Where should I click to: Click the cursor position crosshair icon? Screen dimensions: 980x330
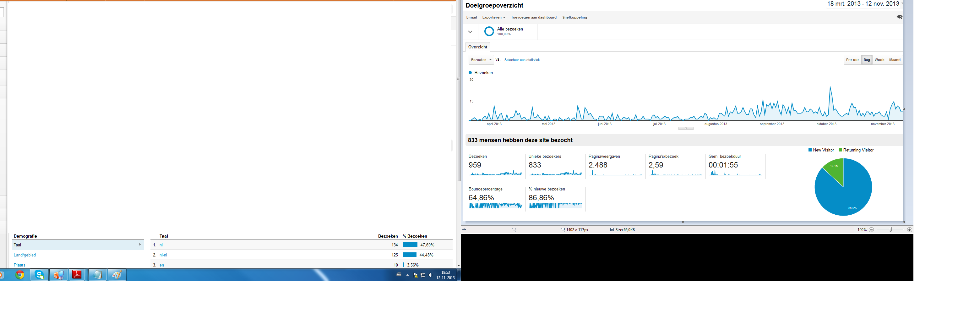[x=464, y=230]
